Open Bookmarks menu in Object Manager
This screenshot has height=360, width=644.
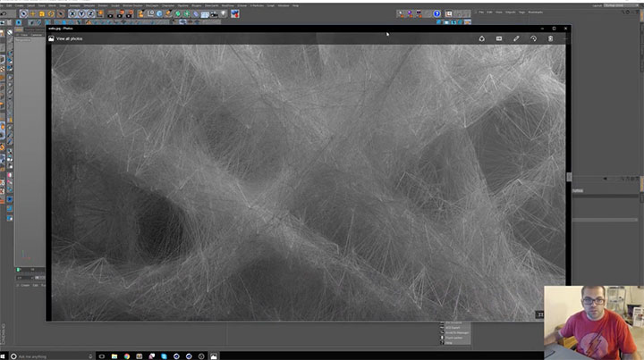coord(535,13)
